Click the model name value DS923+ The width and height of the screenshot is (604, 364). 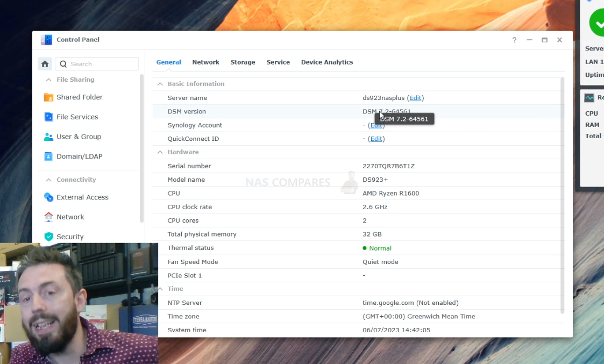tap(375, 180)
